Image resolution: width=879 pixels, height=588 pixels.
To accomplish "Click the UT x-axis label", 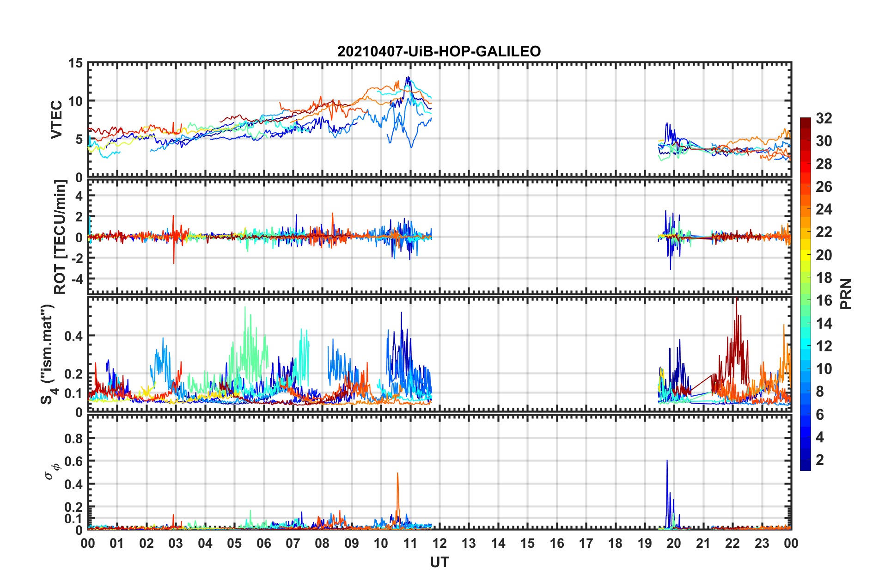I will pyautogui.click(x=439, y=562).
